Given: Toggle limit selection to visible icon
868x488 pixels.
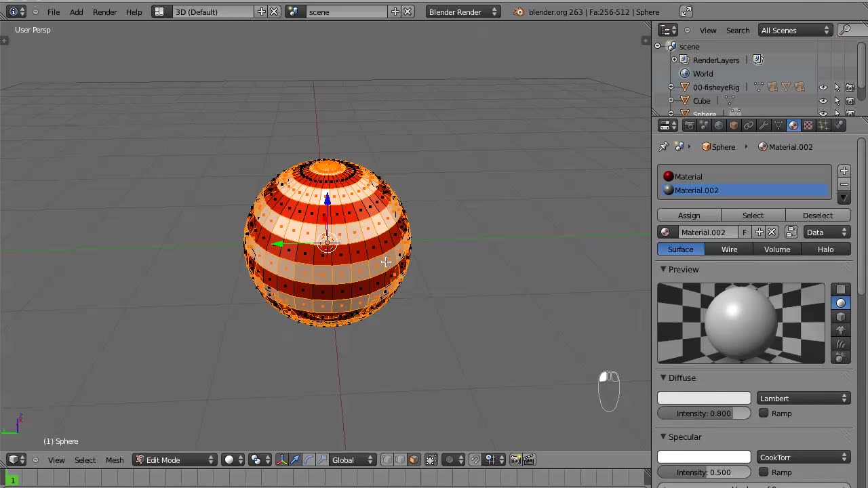Looking at the screenshot, I should (x=431, y=460).
